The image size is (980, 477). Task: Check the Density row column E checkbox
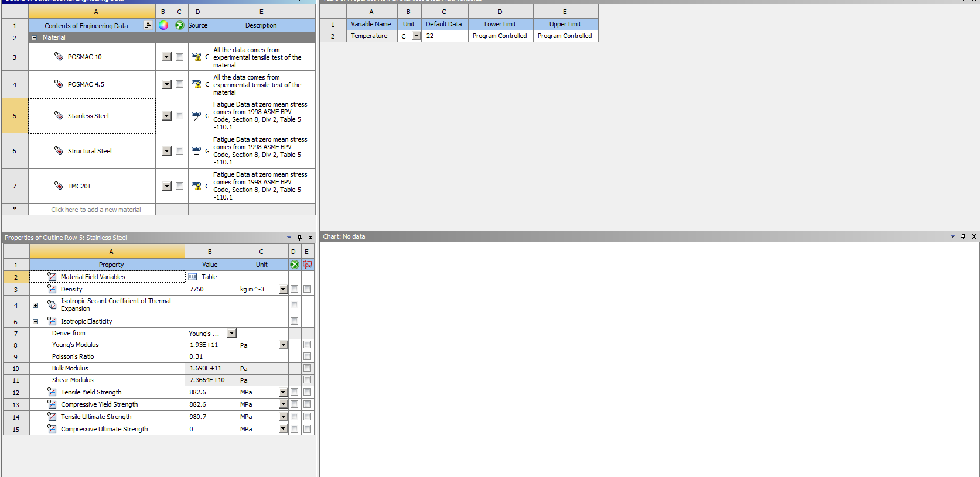pyautogui.click(x=307, y=289)
